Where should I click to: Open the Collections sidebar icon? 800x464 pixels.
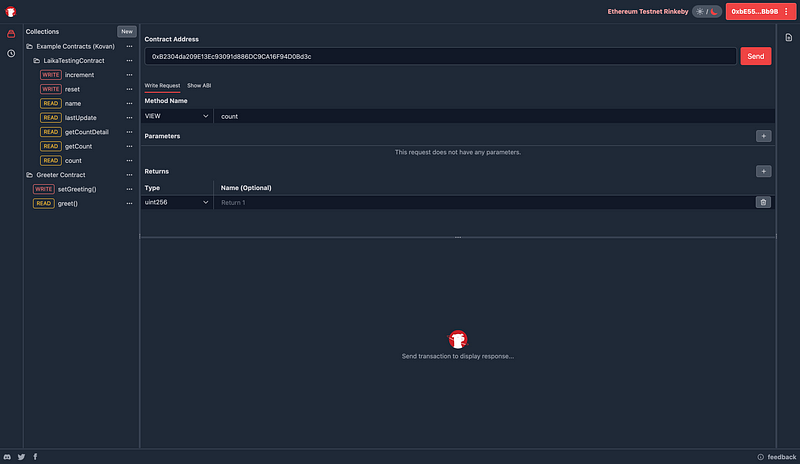point(11,34)
